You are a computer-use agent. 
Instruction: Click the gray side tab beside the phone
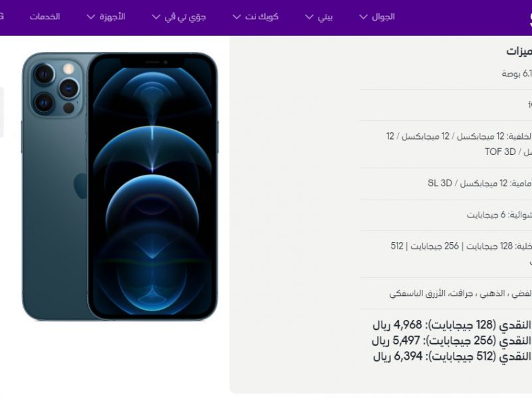coord(2,112)
